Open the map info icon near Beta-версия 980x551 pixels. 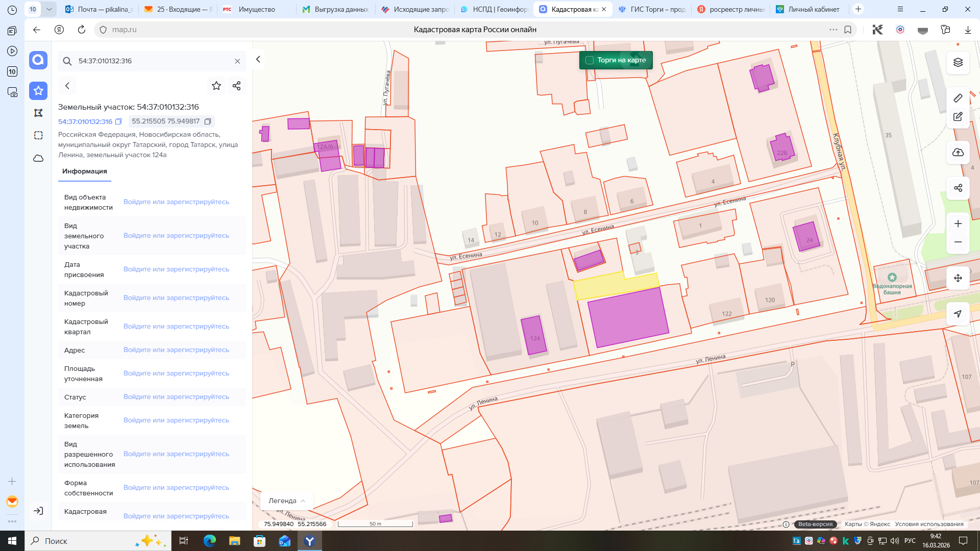[786, 524]
